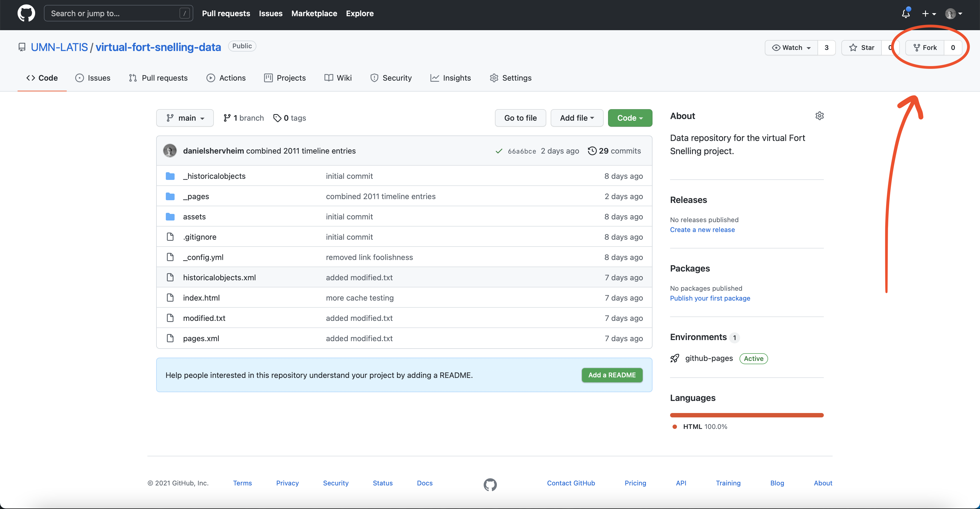This screenshot has height=509, width=980.
Task: Switch to the Actions tab
Action: click(x=226, y=78)
